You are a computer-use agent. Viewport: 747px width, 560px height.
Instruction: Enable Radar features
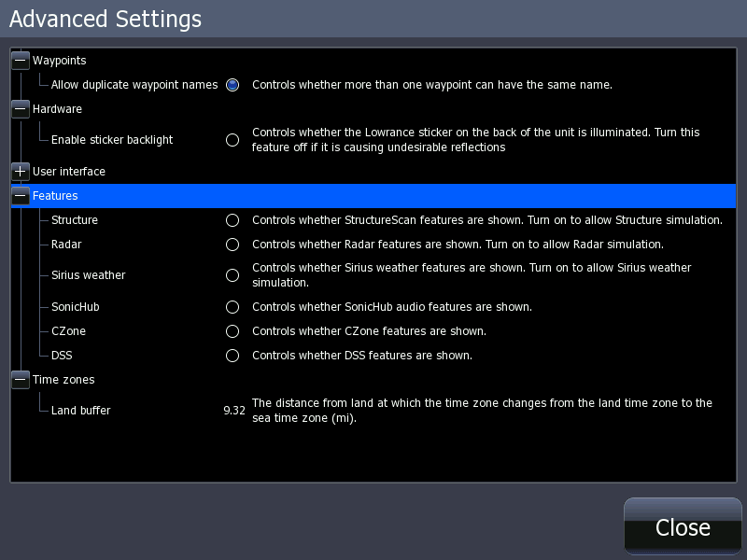pyautogui.click(x=232, y=245)
